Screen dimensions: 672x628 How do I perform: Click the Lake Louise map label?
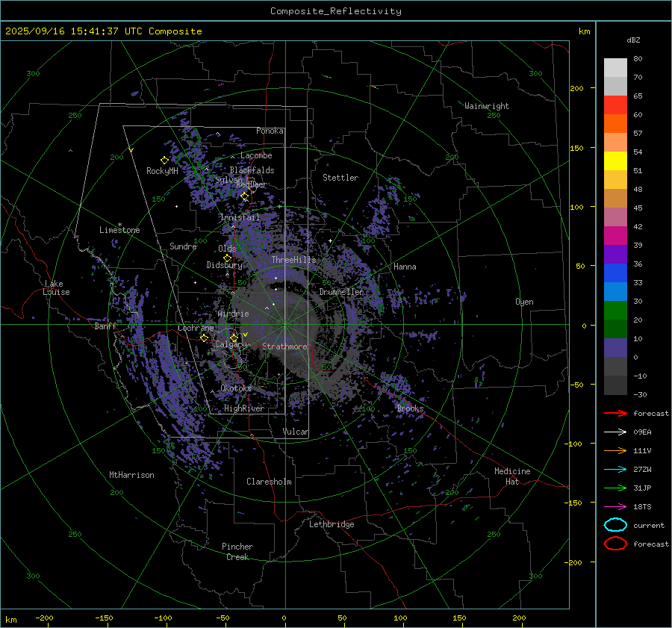pos(56,287)
